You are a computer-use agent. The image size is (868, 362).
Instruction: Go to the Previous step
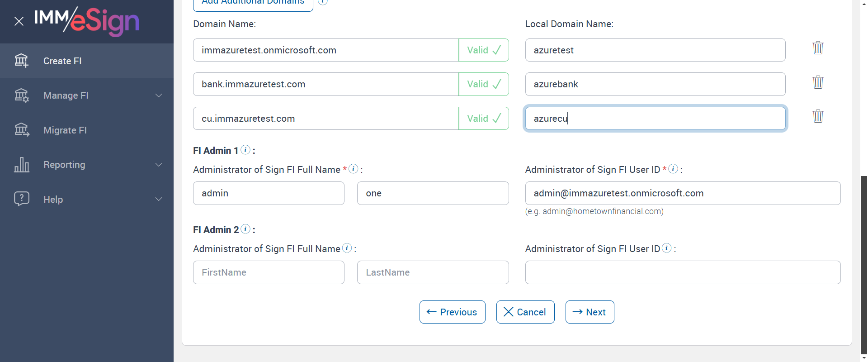(x=452, y=312)
